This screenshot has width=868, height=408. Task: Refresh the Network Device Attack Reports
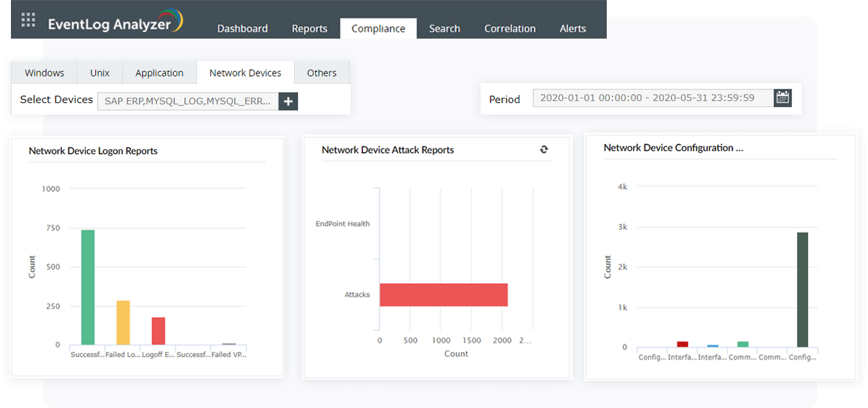click(x=544, y=149)
